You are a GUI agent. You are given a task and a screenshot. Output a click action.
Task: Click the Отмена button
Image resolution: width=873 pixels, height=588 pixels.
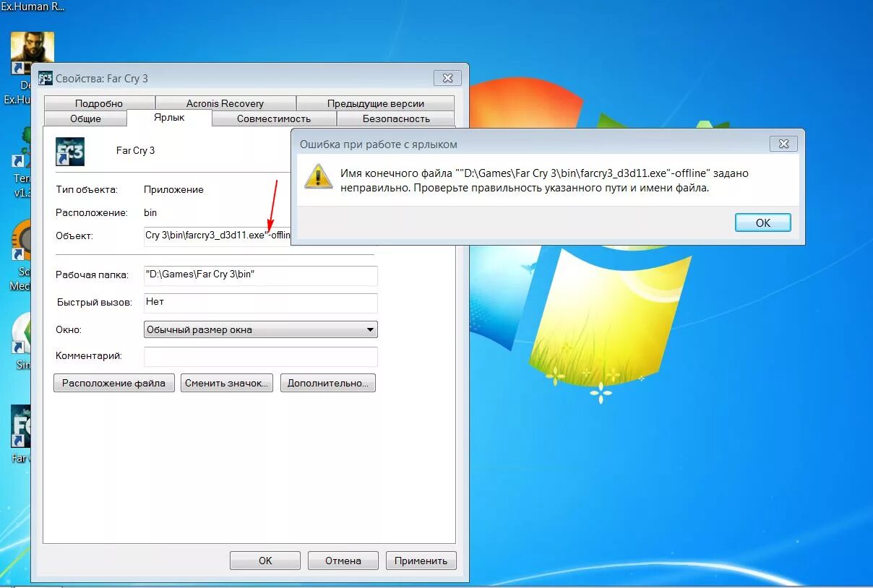[x=343, y=561]
